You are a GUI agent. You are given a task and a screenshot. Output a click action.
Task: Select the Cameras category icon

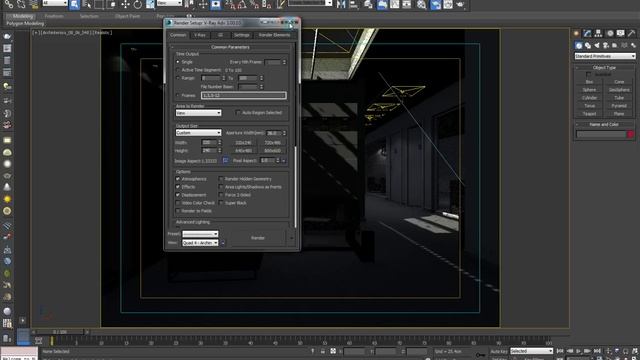pos(606,45)
